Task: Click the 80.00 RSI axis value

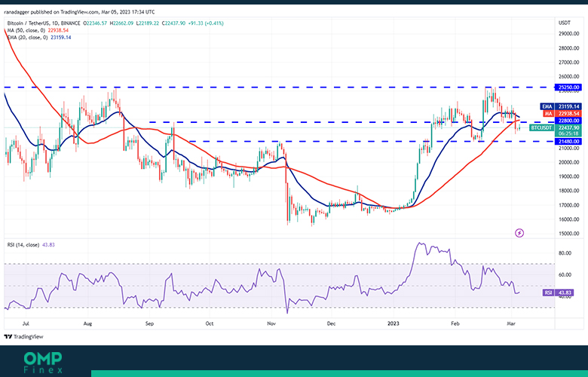Action: [x=565, y=253]
